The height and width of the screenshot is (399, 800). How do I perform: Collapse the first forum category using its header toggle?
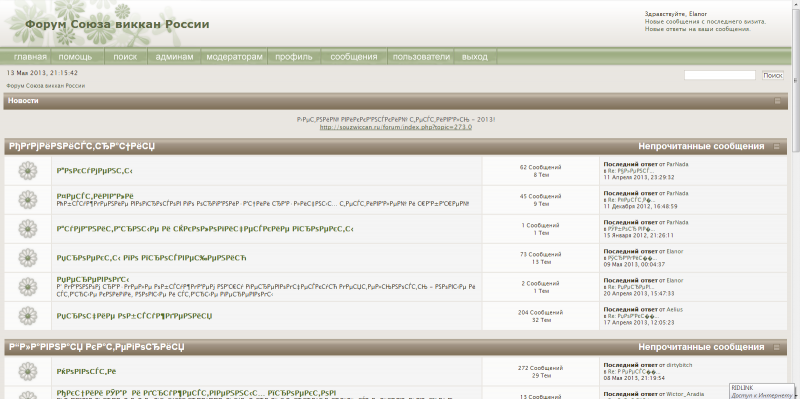pos(777,147)
